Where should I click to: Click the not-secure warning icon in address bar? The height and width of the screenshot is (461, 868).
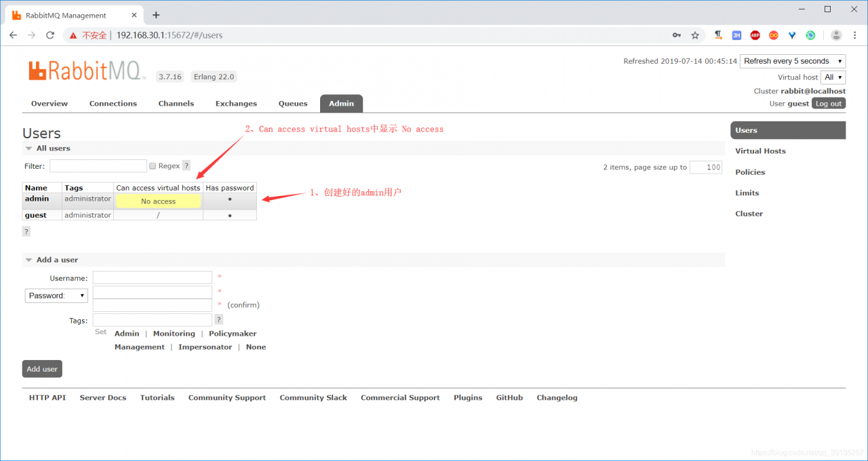click(x=73, y=35)
